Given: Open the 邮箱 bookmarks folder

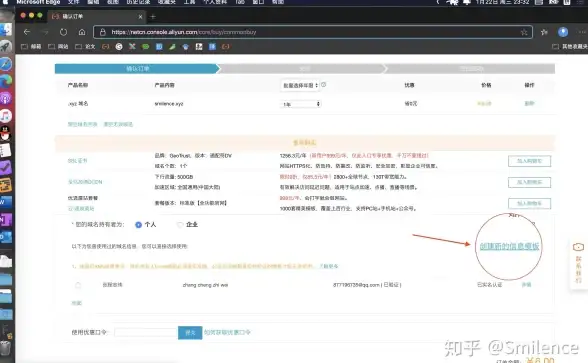Looking at the screenshot, I should 32,46.
